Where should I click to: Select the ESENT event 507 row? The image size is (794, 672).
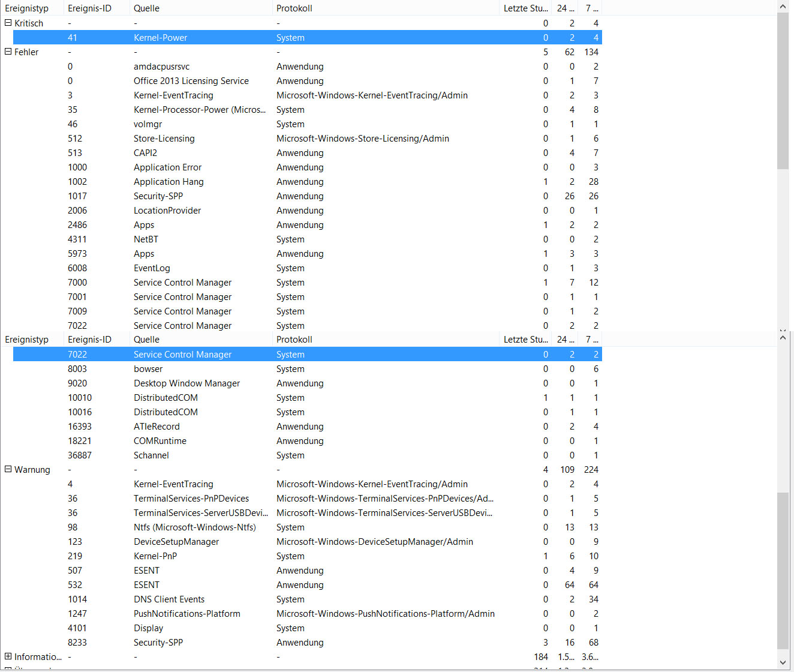pos(307,570)
